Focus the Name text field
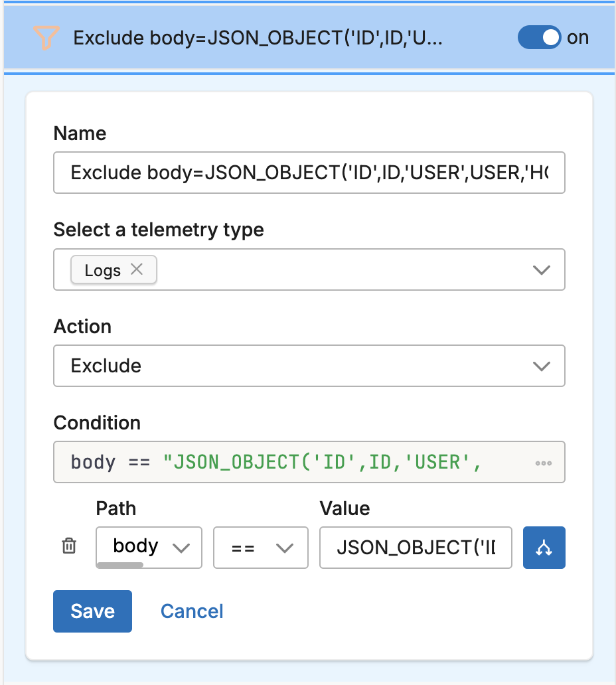This screenshot has height=685, width=616. [309, 173]
